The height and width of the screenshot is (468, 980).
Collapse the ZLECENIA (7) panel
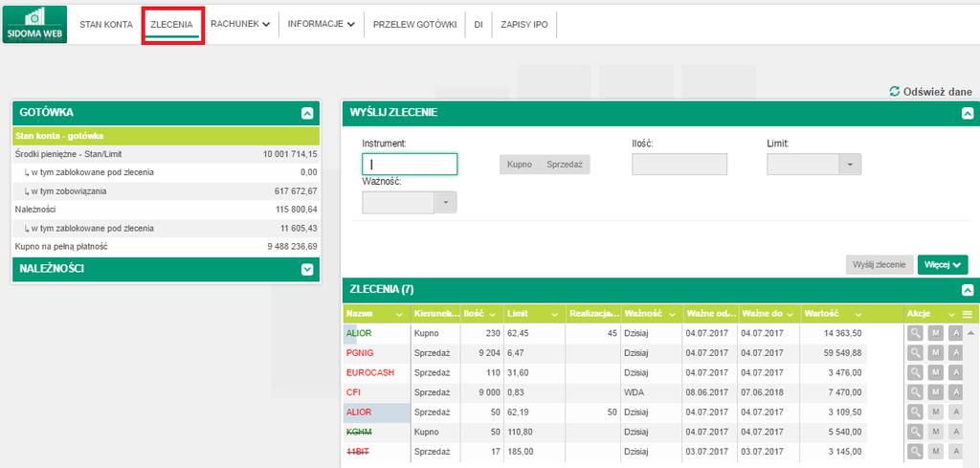[968, 290]
